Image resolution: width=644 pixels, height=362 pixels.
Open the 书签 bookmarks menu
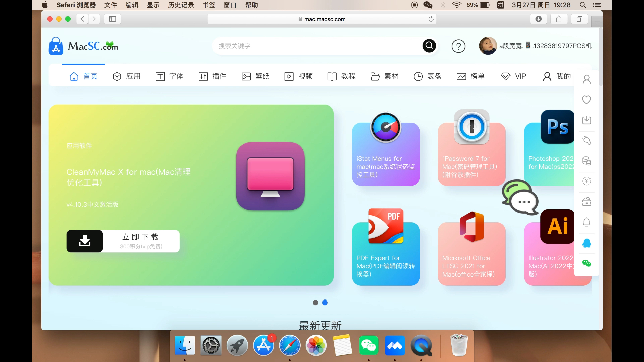[x=209, y=5]
